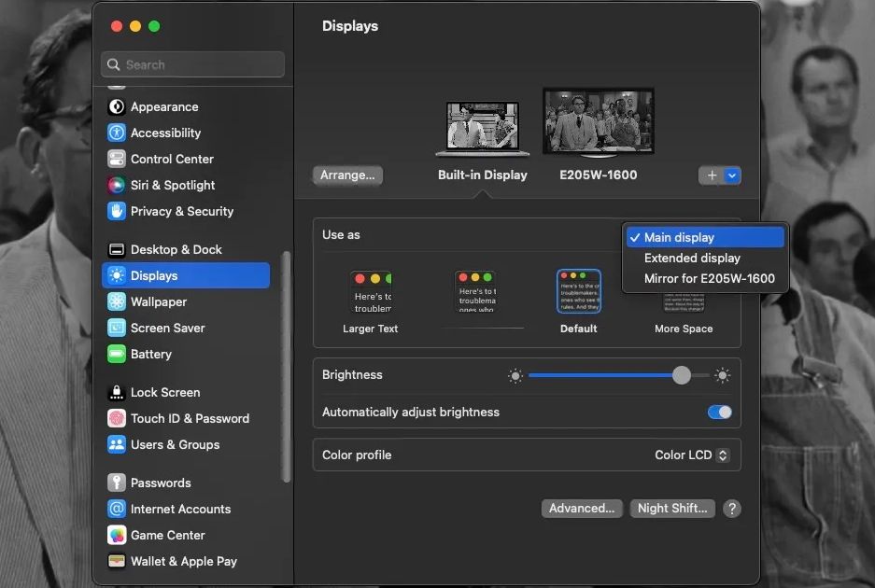Click the Arrange button
875x588 pixels.
click(346, 175)
